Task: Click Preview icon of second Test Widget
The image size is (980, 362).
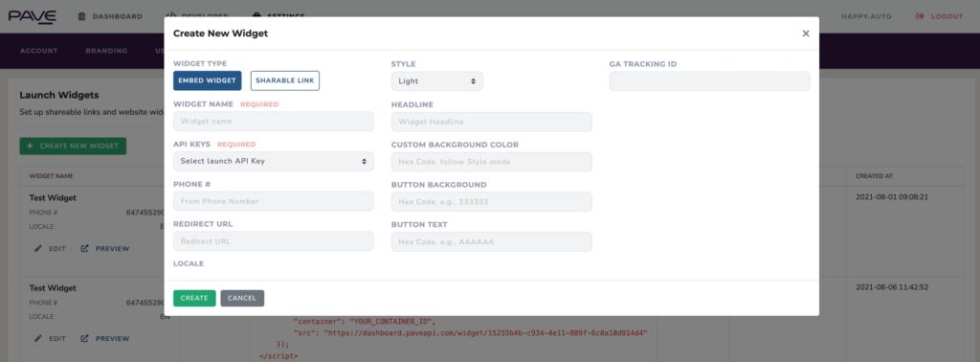Action: click(84, 338)
